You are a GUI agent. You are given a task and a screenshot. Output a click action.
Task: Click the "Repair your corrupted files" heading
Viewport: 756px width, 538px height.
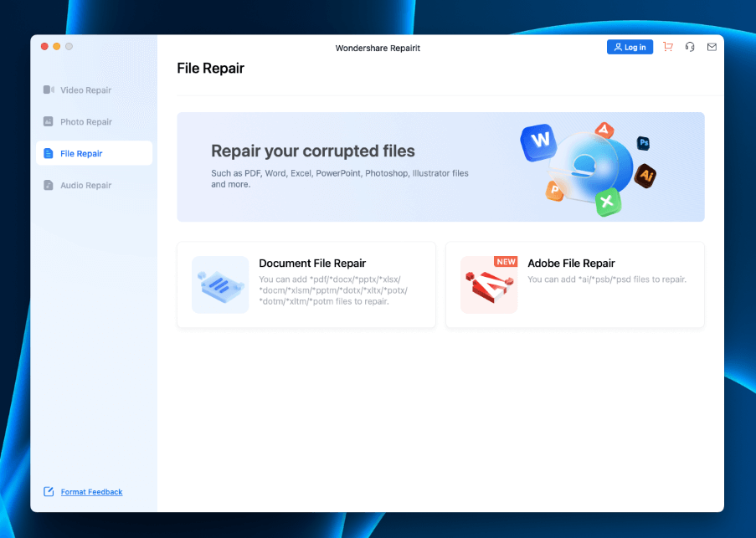(313, 151)
